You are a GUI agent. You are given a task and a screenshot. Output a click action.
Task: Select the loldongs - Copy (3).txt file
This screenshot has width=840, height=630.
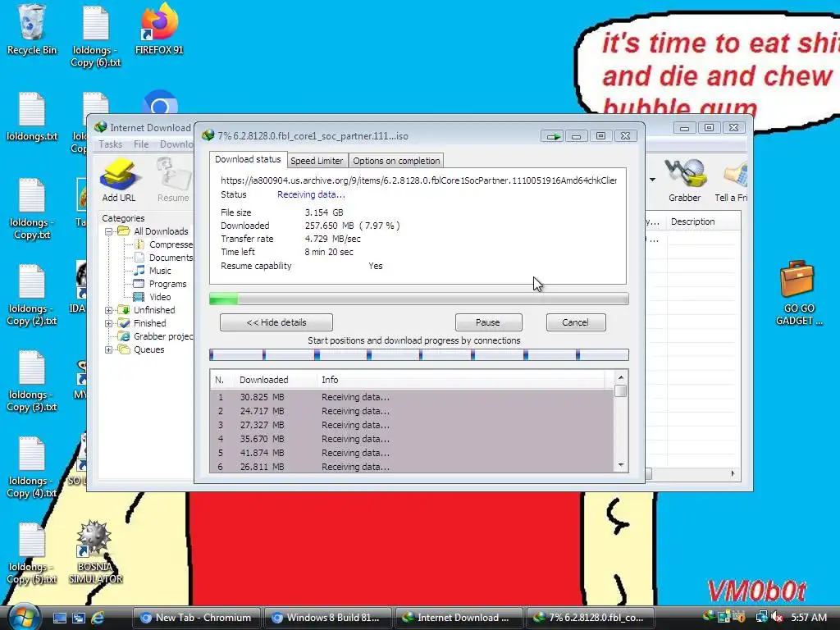[32, 381]
